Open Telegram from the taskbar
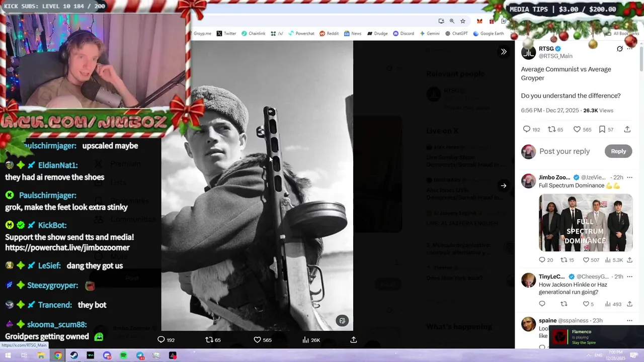Screen dimensions: 644x362 [140, 355]
